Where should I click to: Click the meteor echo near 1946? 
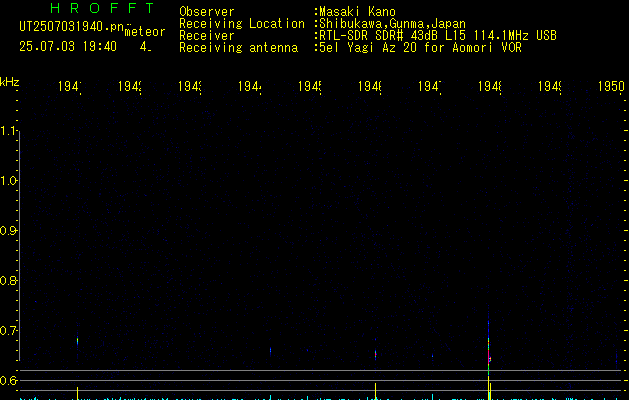coord(375,354)
